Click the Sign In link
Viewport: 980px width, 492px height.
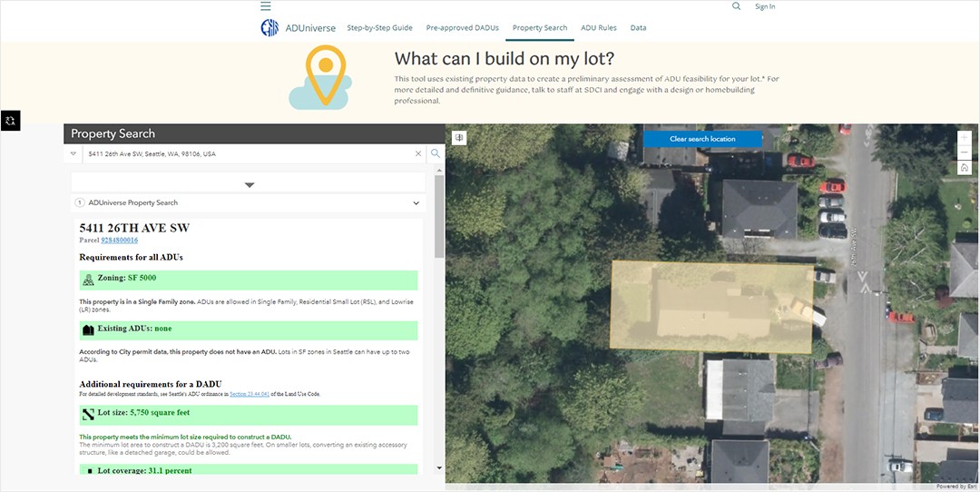pyautogui.click(x=765, y=6)
